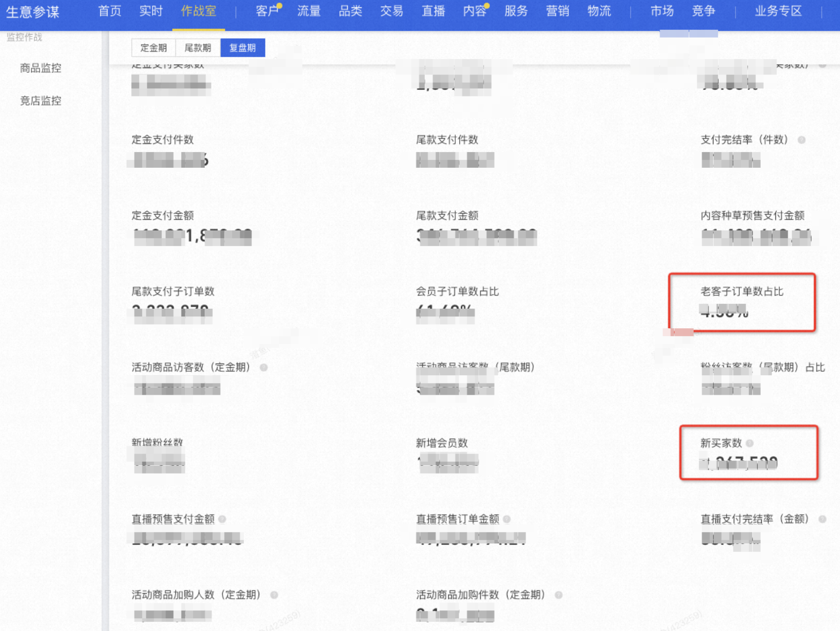Viewport: 840px width, 631px height.
Task: Click the 粉丝访客数（尾款期）占比 metric label
Action: pyautogui.click(x=763, y=367)
